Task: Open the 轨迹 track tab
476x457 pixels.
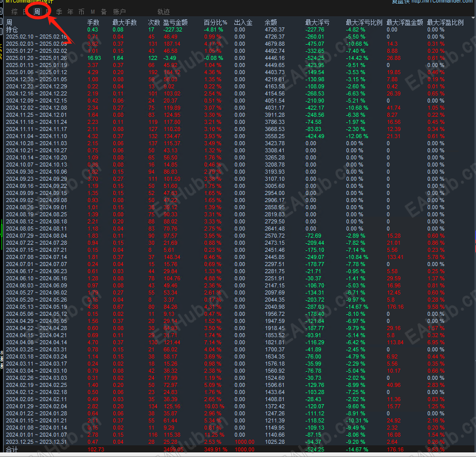Action: (163, 12)
